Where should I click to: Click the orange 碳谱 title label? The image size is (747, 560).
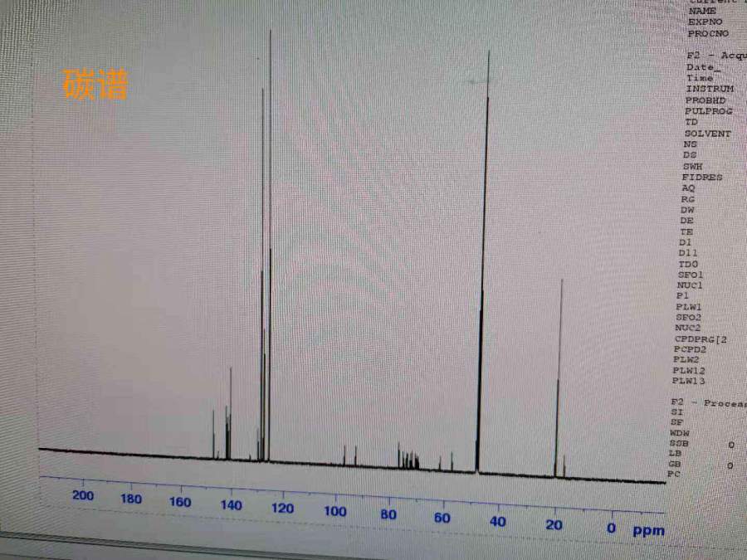tap(95, 85)
